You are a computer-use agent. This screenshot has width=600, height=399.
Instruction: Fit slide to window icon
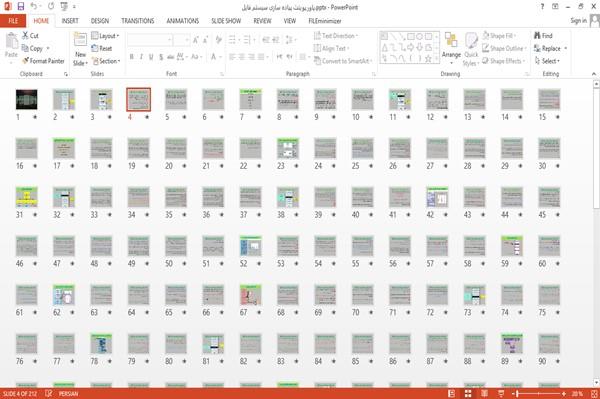click(594, 394)
